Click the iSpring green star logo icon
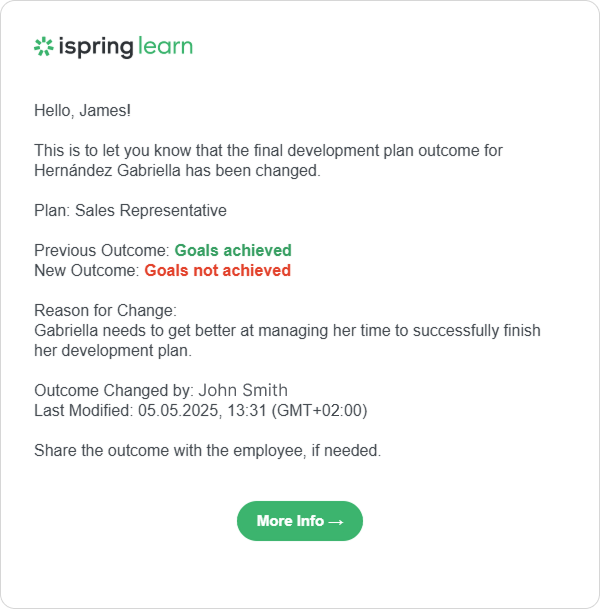Viewport: 600px width, 609px height. [x=43, y=47]
